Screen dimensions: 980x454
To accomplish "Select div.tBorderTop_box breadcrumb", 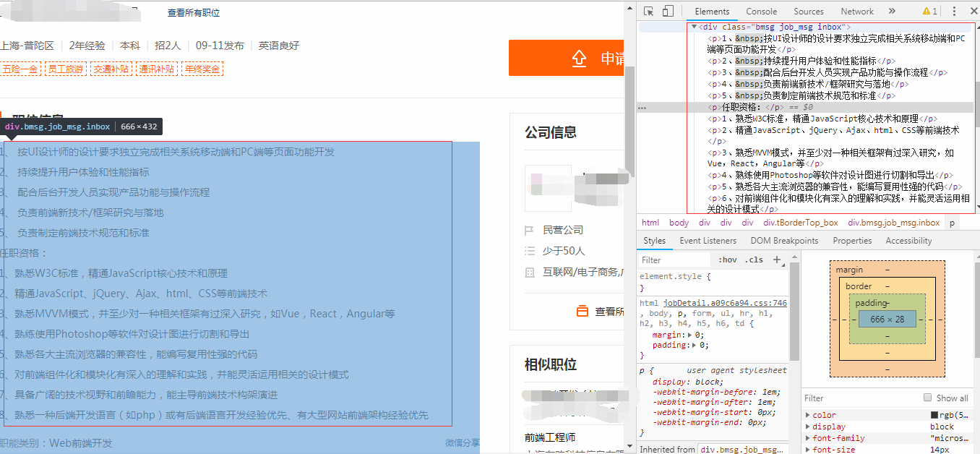I will 801,223.
